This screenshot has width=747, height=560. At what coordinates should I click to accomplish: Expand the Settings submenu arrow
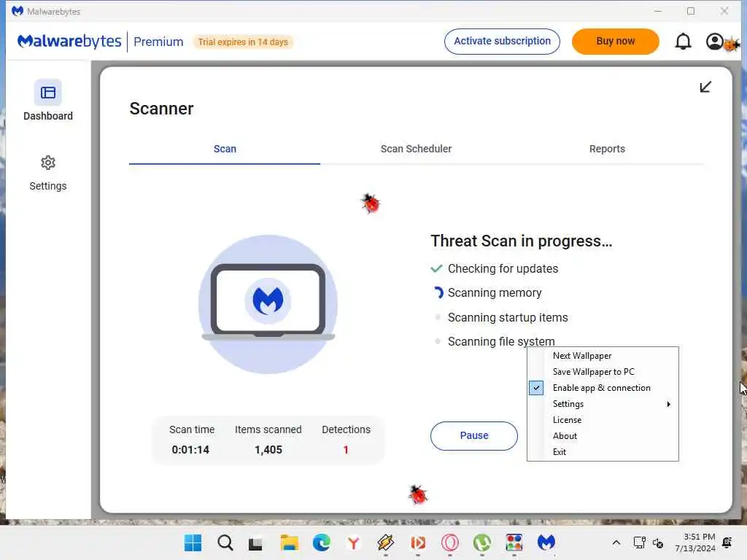[668, 404]
